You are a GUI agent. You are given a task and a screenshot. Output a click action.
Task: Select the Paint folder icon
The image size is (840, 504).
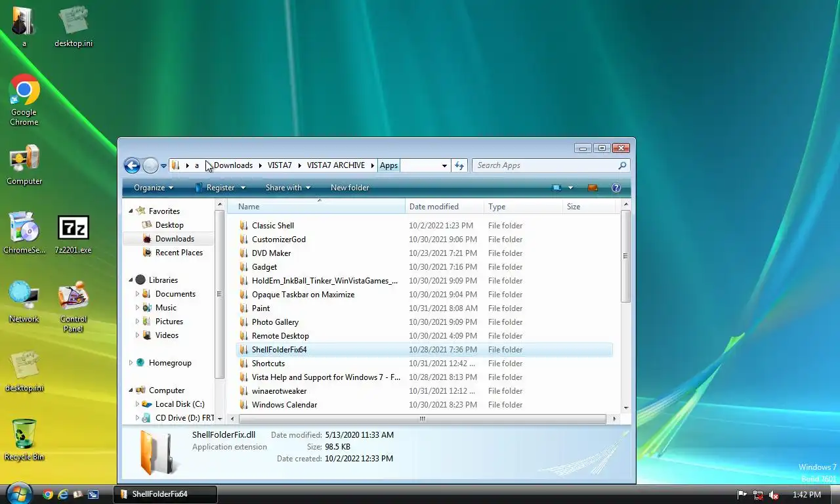click(243, 308)
